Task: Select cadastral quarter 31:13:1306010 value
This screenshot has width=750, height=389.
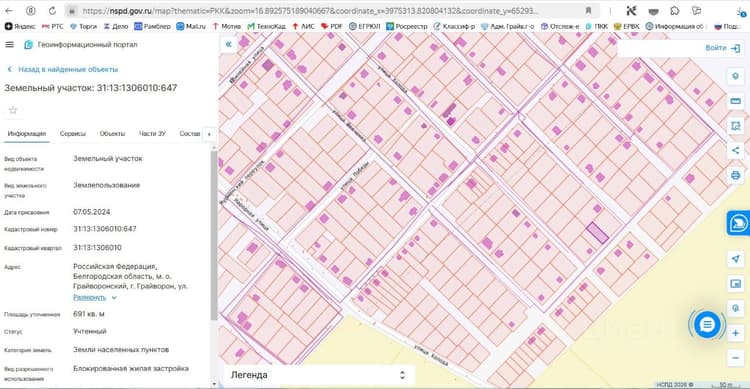Action: point(97,247)
